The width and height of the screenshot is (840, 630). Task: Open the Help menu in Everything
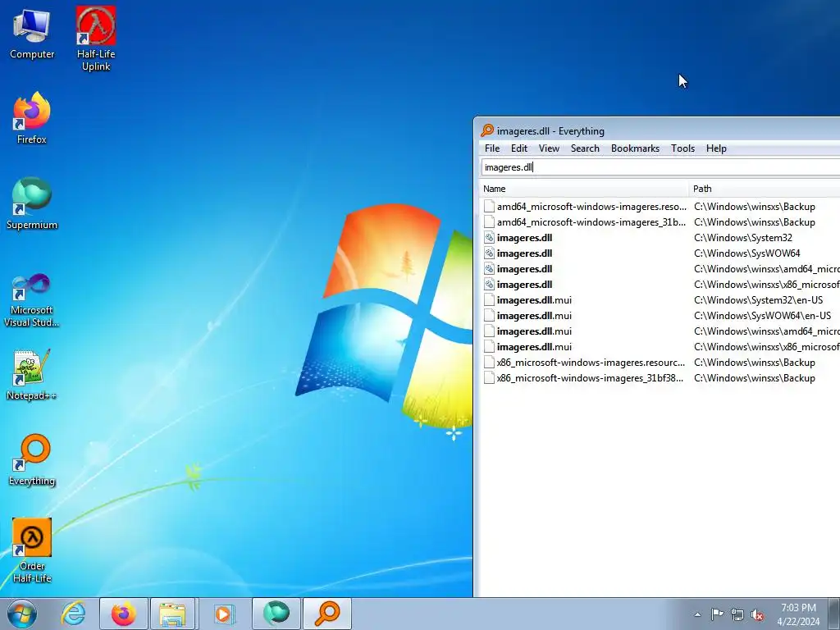[715, 148]
